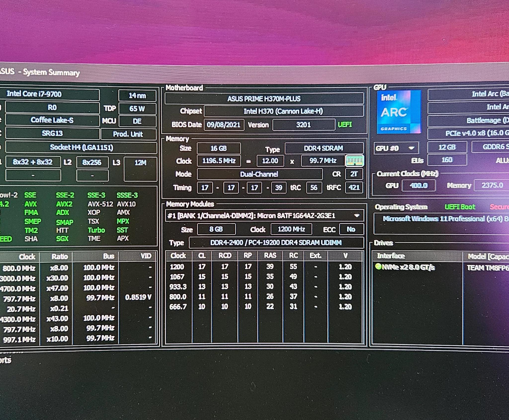Click the tRC value 56

[314, 187]
